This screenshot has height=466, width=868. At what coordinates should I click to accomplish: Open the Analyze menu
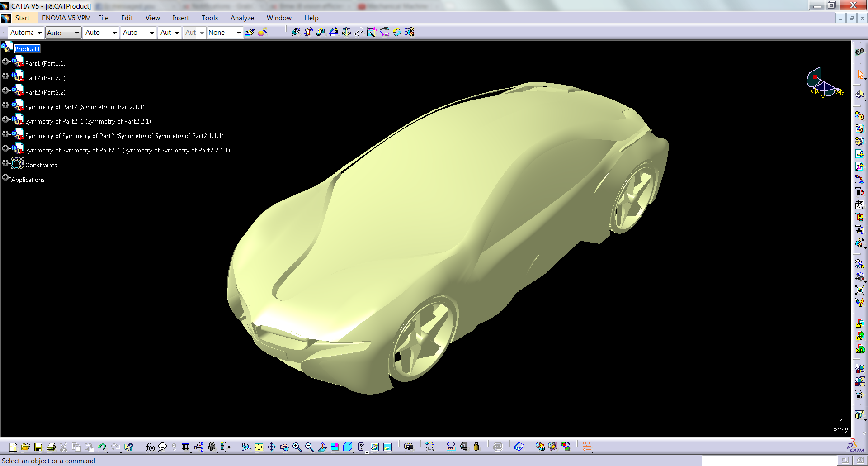242,18
